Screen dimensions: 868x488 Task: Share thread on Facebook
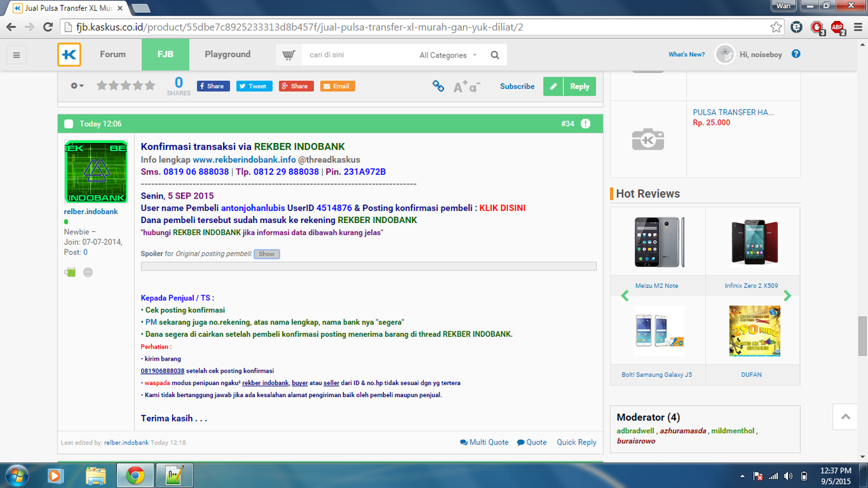pyautogui.click(x=214, y=86)
